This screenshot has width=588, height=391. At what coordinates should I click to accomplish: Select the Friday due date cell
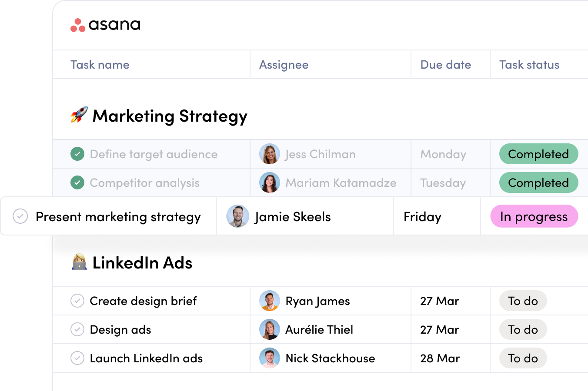(422, 216)
